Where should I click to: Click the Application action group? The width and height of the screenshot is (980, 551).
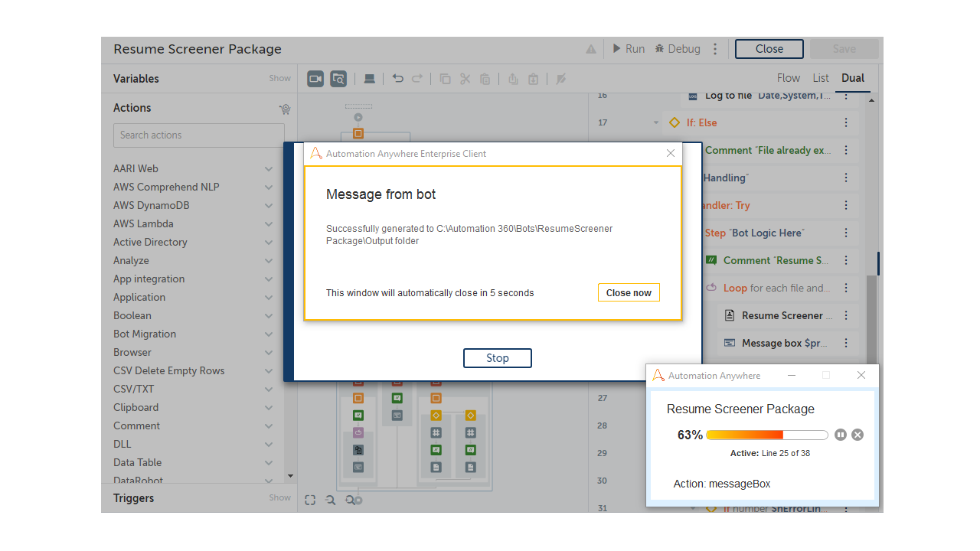(x=193, y=297)
